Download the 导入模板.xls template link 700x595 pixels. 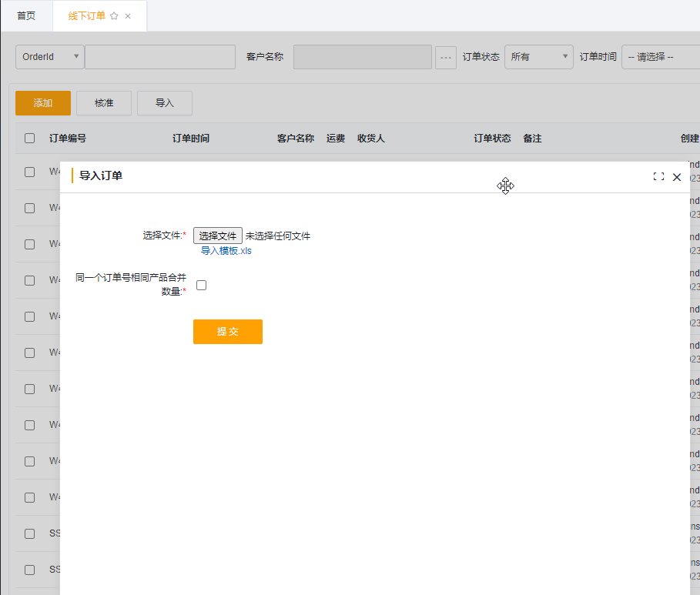226,251
